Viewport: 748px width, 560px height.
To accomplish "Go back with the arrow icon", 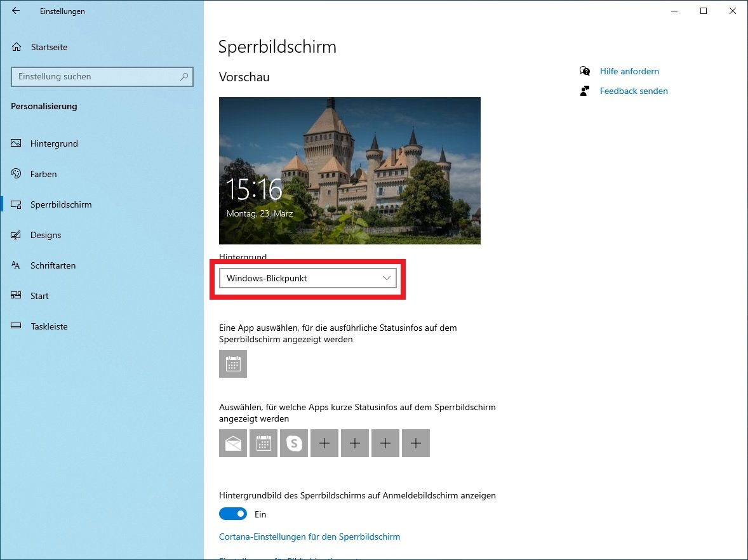I will [16, 11].
